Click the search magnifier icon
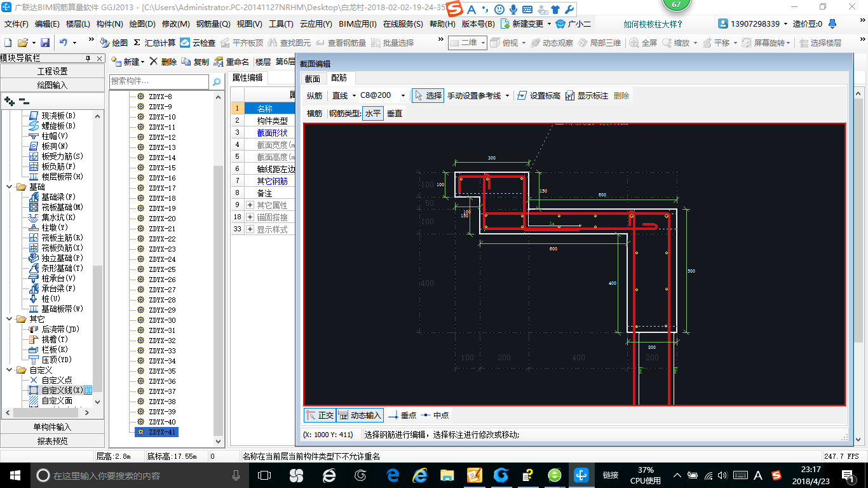868x488 pixels. [x=217, y=81]
